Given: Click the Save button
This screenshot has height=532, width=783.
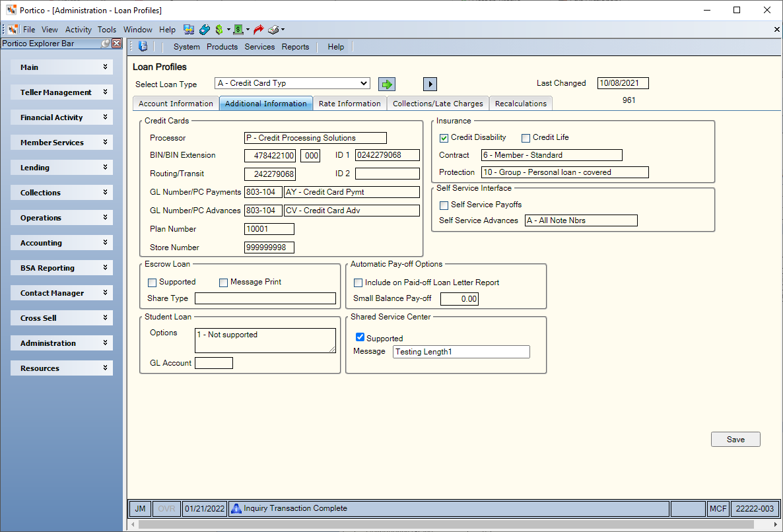Looking at the screenshot, I should 735,439.
